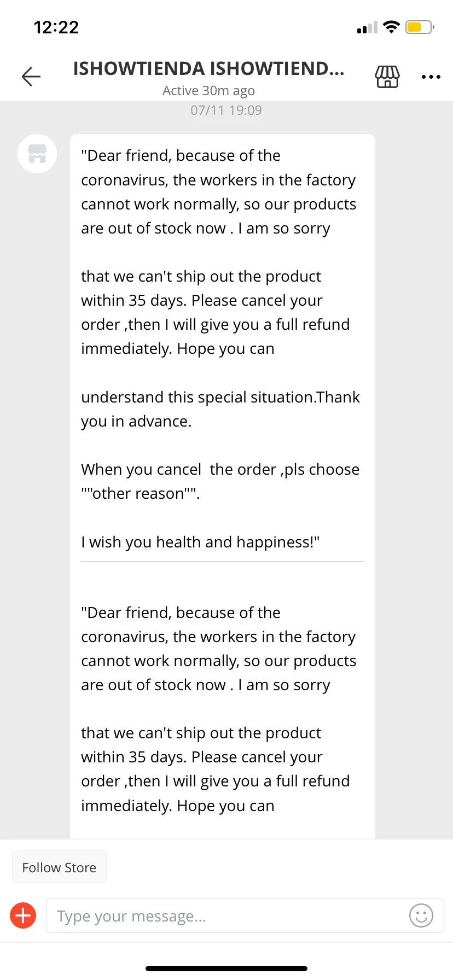
Task: Open the store front icon
Action: (387, 77)
